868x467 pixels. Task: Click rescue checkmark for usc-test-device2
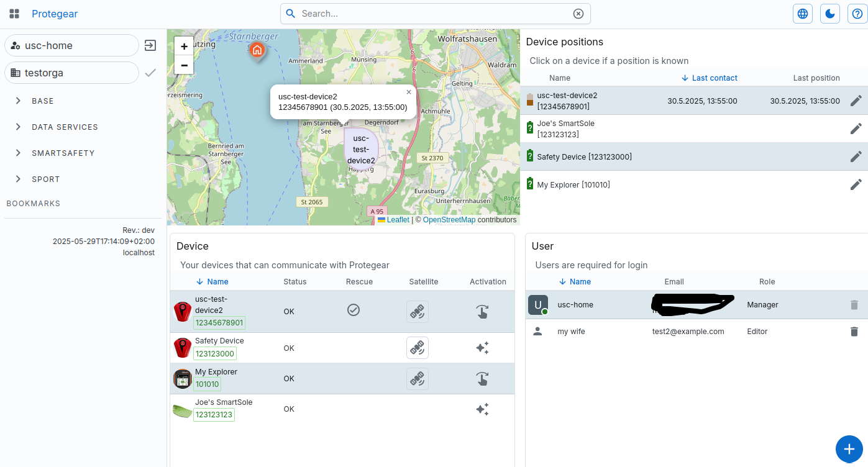coord(354,310)
